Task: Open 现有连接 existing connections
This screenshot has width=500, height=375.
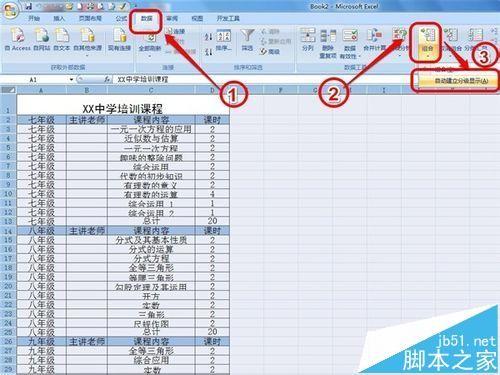Action: (x=119, y=40)
